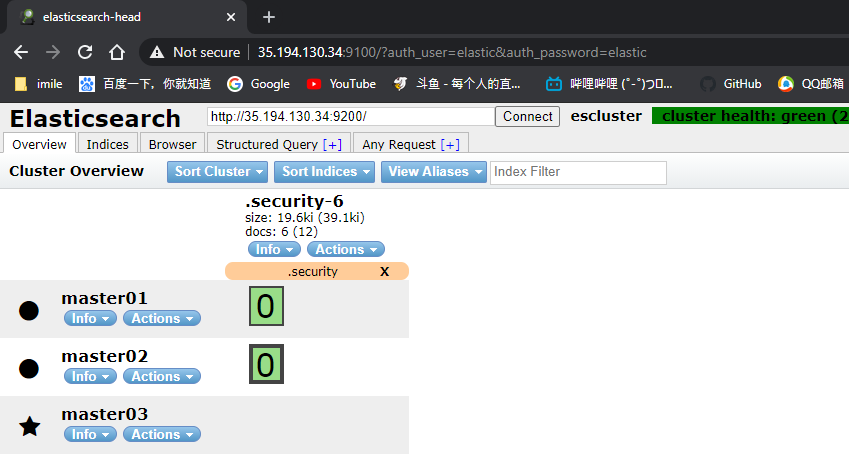Click the master03 master star icon
The width and height of the screenshot is (849, 474).
(x=29, y=426)
